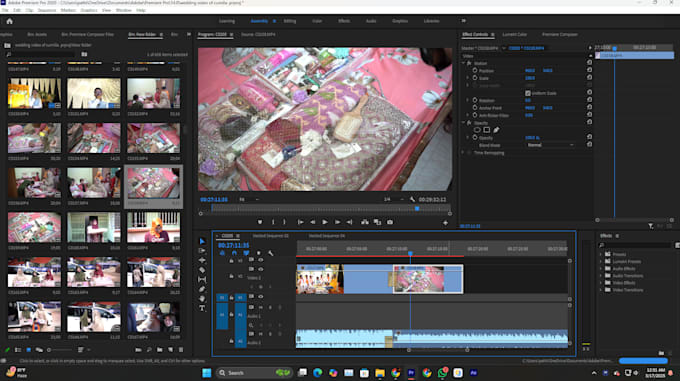Screen dimensions: 680x381
Task: Toggle V3 track output eye
Action: [261, 260]
